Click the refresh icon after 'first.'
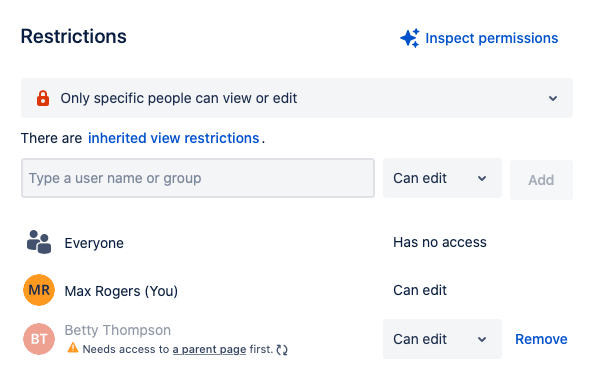 (282, 350)
